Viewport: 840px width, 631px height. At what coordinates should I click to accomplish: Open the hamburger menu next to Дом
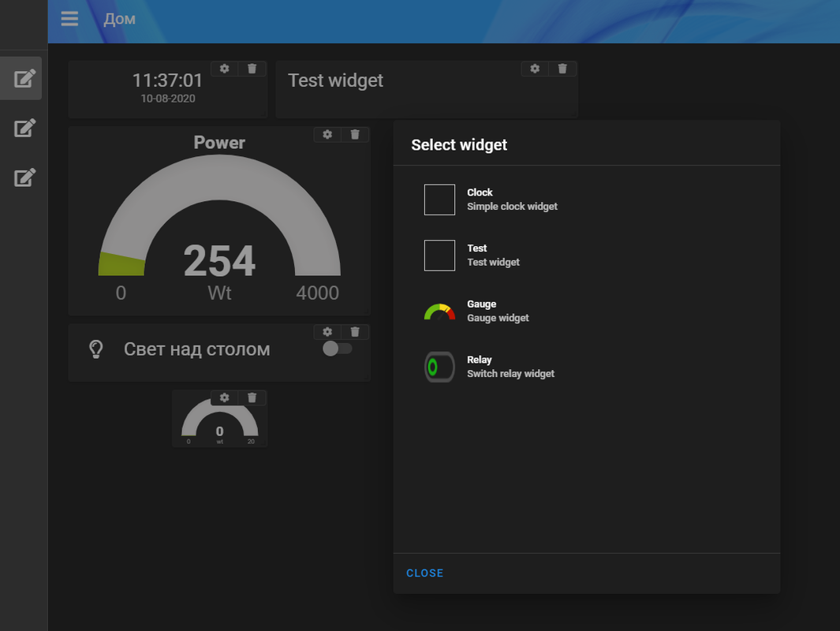(69, 19)
